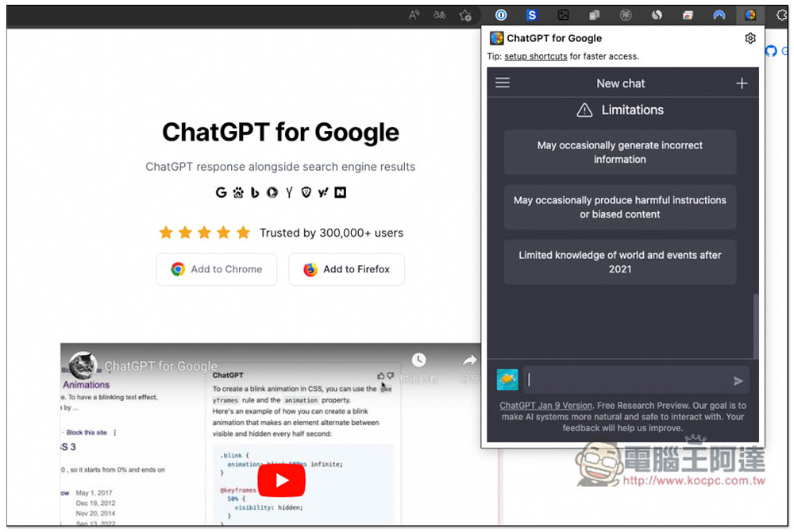Screen dimensions: 794x532
Task: Send the message with arrow icon
Action: [738, 380]
